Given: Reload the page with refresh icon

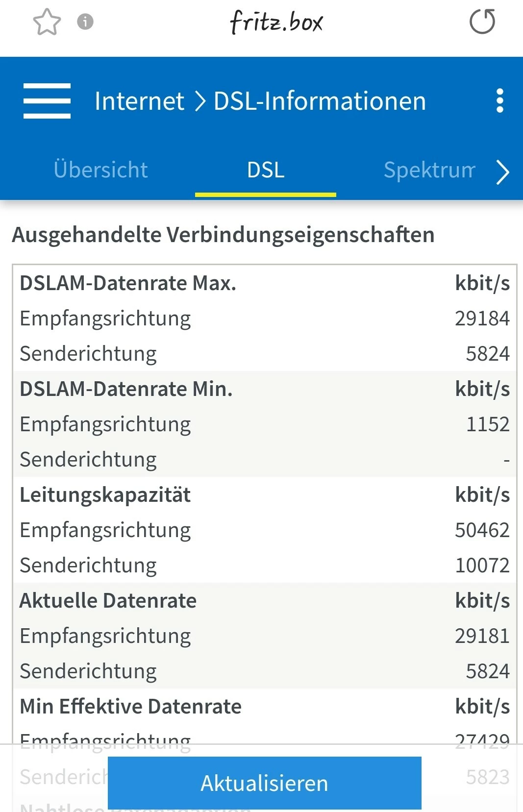Looking at the screenshot, I should (x=482, y=22).
